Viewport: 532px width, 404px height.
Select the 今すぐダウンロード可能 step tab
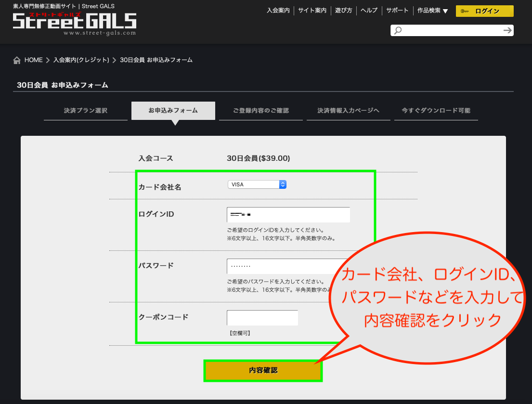[x=436, y=111]
